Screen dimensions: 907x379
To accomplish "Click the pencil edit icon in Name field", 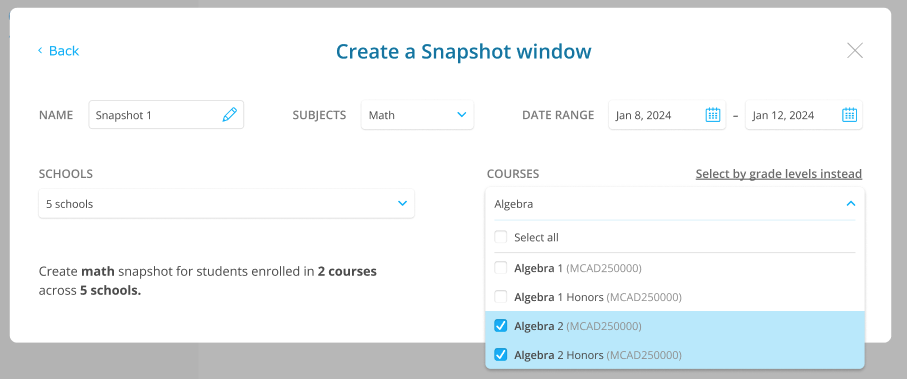I will click(x=229, y=115).
